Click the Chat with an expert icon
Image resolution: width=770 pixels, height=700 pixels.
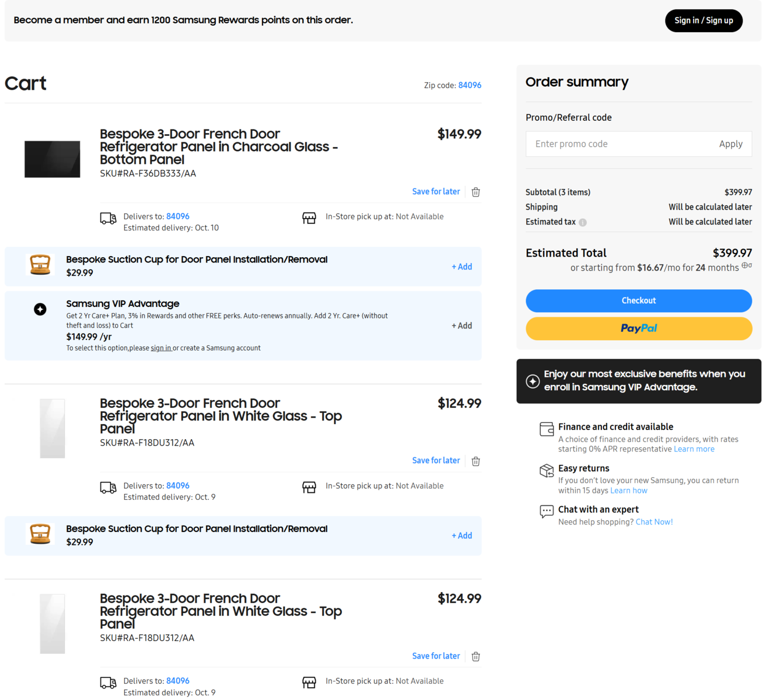[547, 512]
